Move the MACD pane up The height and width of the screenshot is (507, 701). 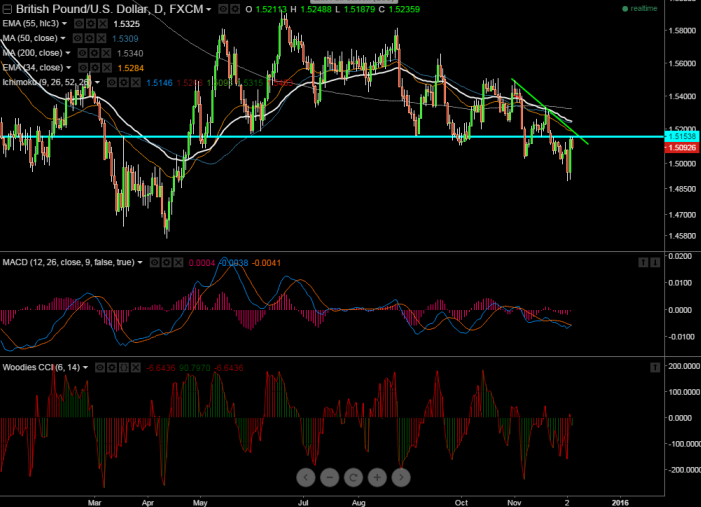(643, 262)
